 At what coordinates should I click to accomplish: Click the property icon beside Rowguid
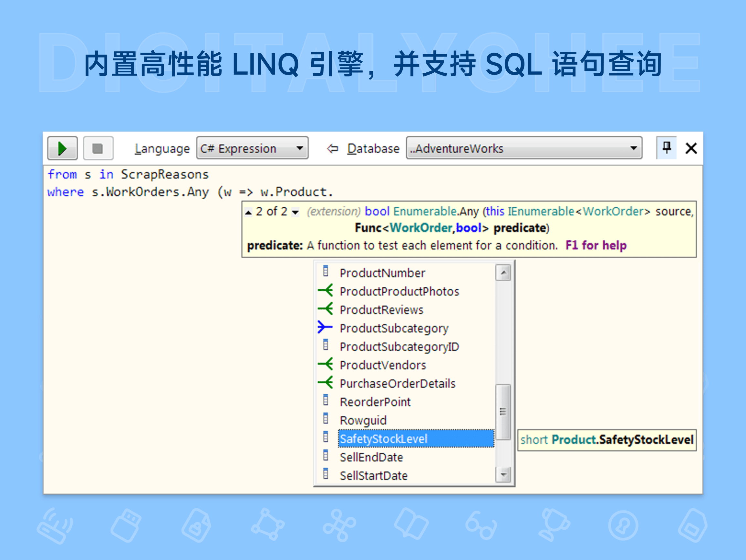[326, 419]
